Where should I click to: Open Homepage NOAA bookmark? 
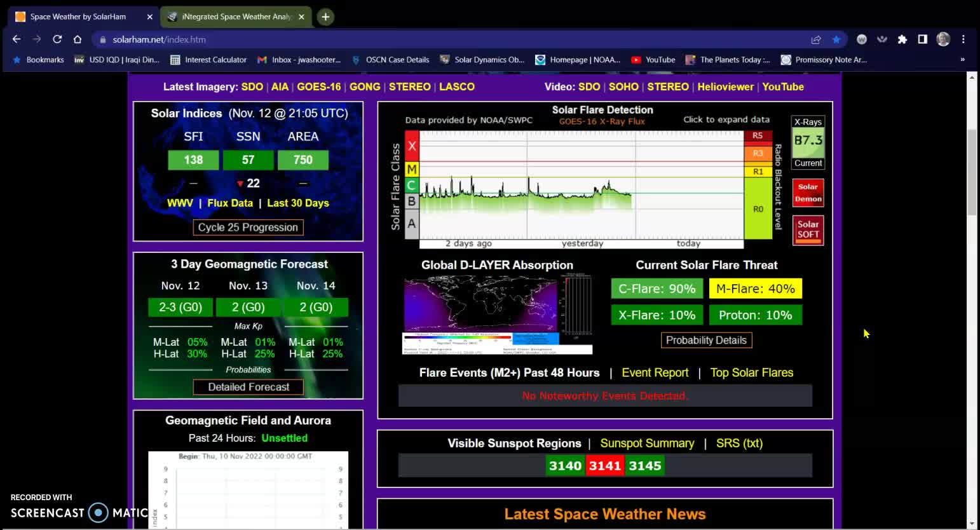click(x=578, y=60)
